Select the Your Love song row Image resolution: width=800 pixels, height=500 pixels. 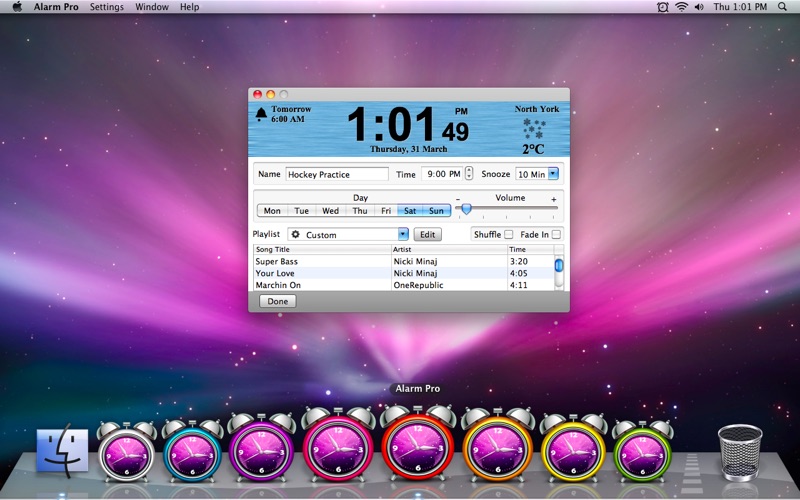pos(404,273)
